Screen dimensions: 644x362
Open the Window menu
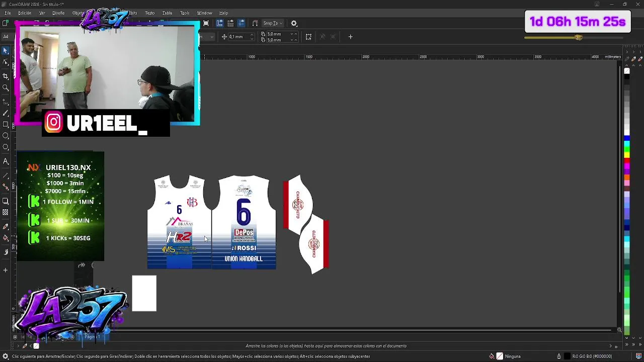tap(204, 13)
